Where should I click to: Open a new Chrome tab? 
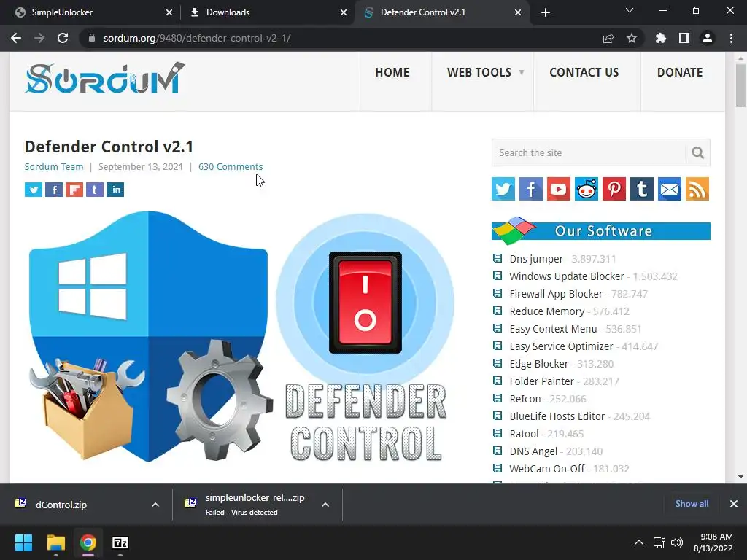point(546,12)
